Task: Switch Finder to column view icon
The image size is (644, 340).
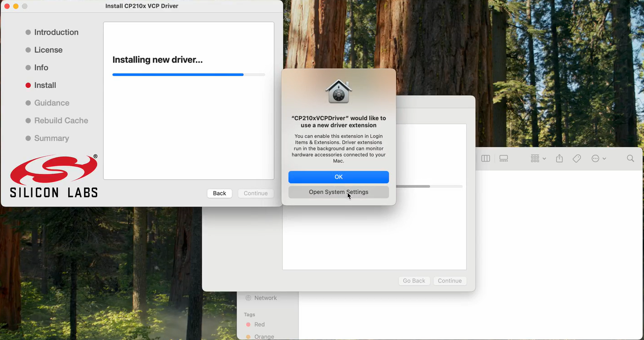Action: [x=486, y=159]
